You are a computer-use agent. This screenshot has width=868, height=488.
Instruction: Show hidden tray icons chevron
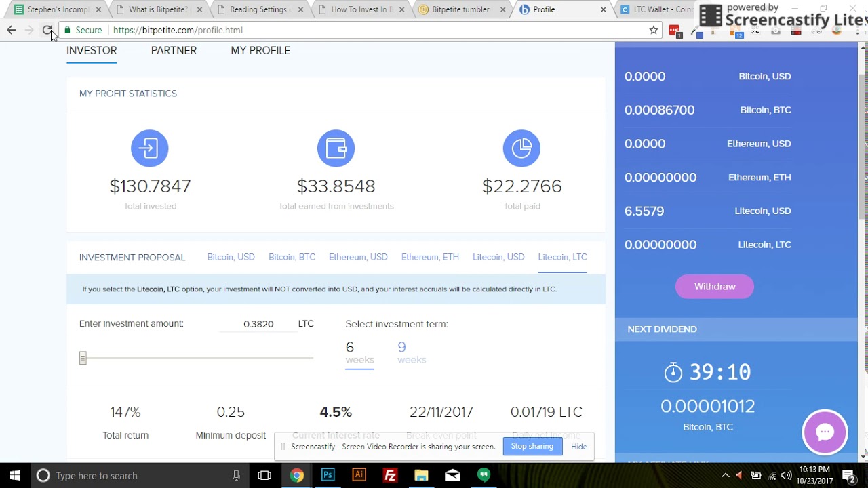[725, 476]
